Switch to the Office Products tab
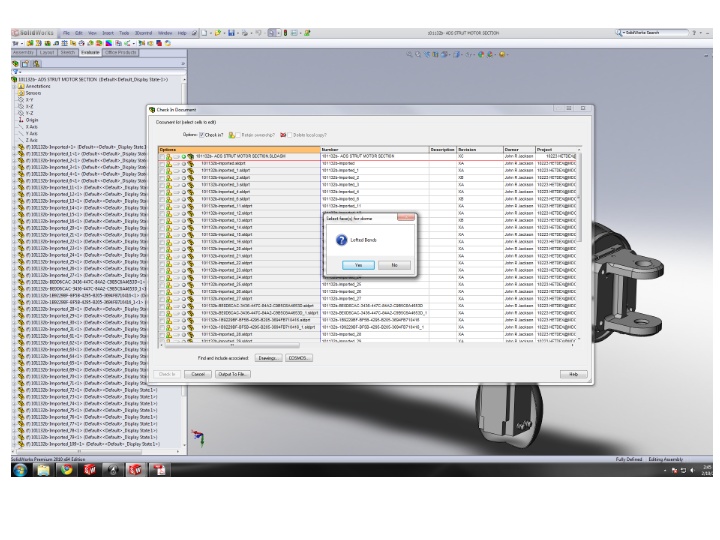 (120, 52)
